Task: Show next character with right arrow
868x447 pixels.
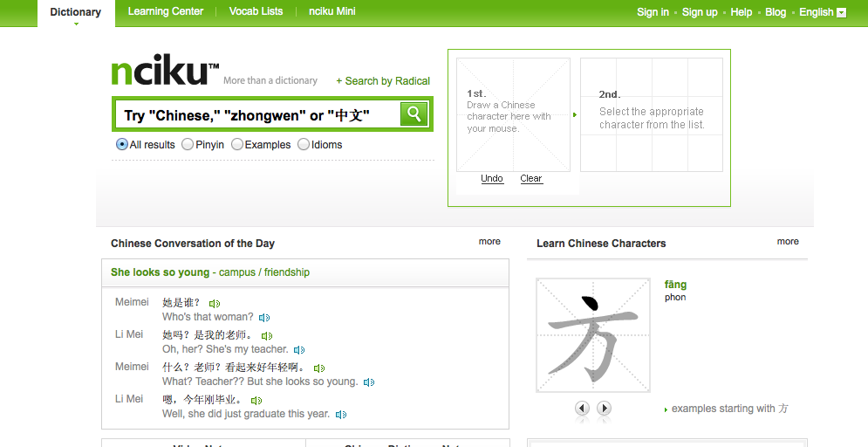Action: click(x=604, y=408)
